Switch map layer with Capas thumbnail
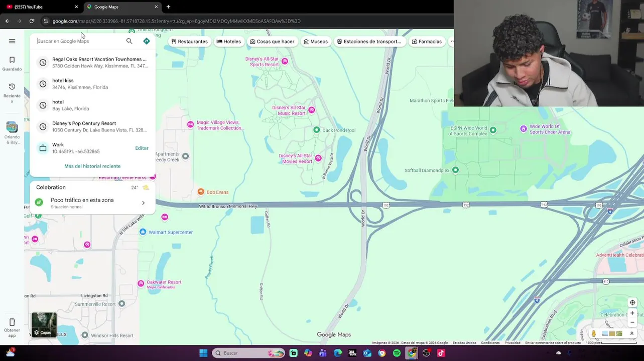The image size is (644, 361). point(44,325)
